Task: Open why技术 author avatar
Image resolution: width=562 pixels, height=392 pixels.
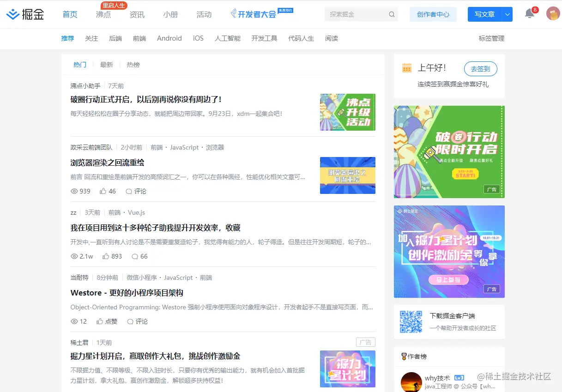Action: pos(411,382)
